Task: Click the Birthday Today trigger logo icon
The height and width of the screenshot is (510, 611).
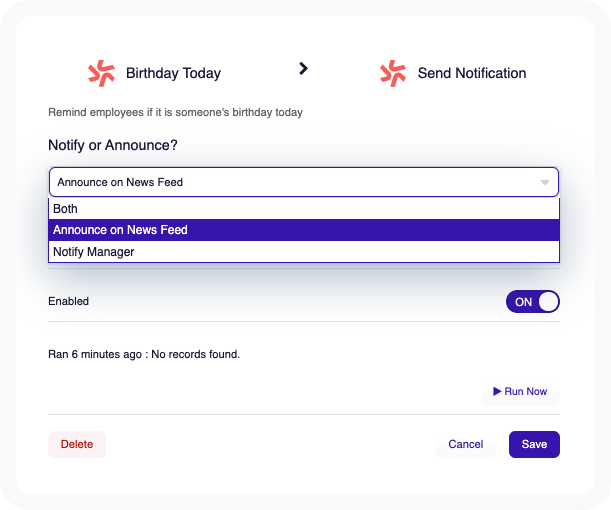Action: (101, 73)
